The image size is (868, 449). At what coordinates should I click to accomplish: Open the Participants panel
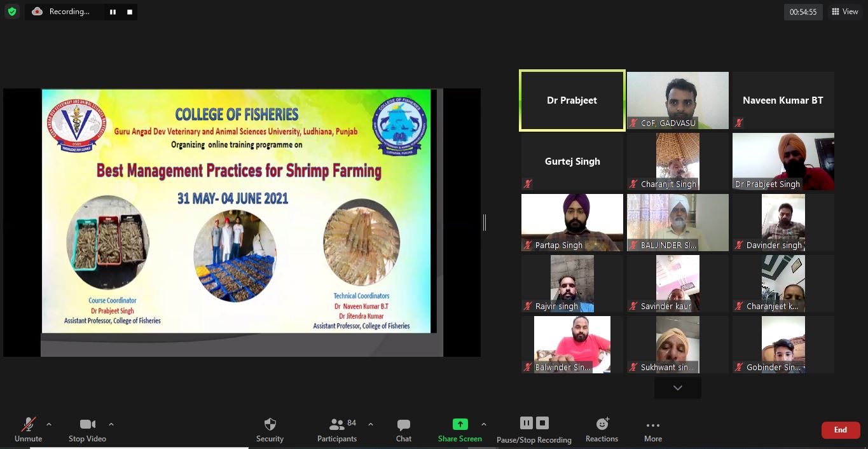click(x=337, y=430)
